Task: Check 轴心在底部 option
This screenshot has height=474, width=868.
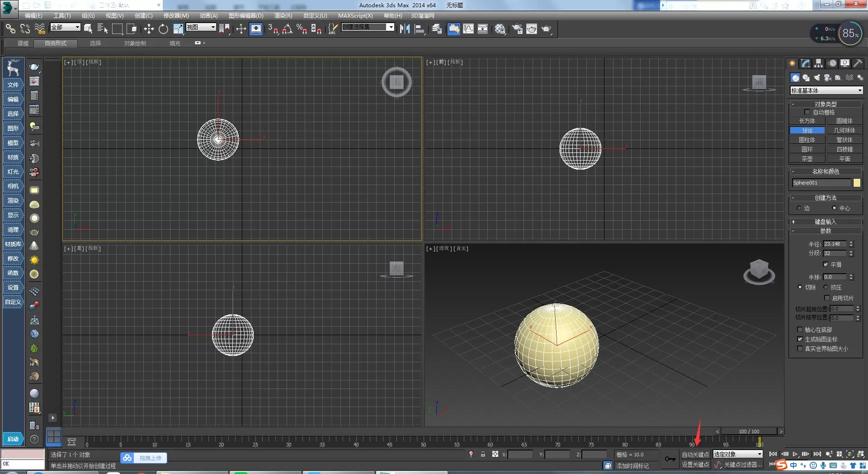Action: pos(800,330)
